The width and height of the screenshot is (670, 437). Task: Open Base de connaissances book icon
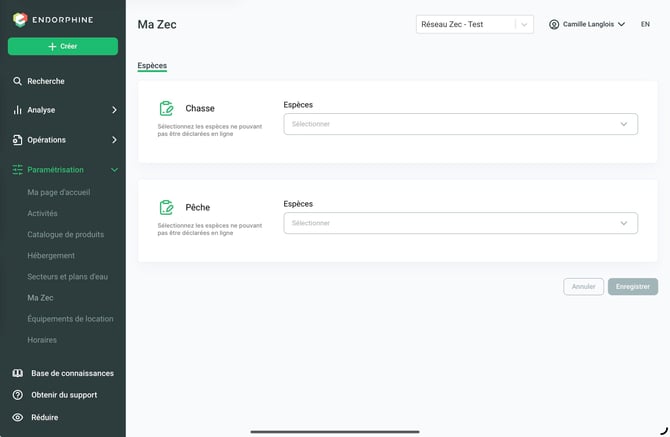[x=18, y=373]
